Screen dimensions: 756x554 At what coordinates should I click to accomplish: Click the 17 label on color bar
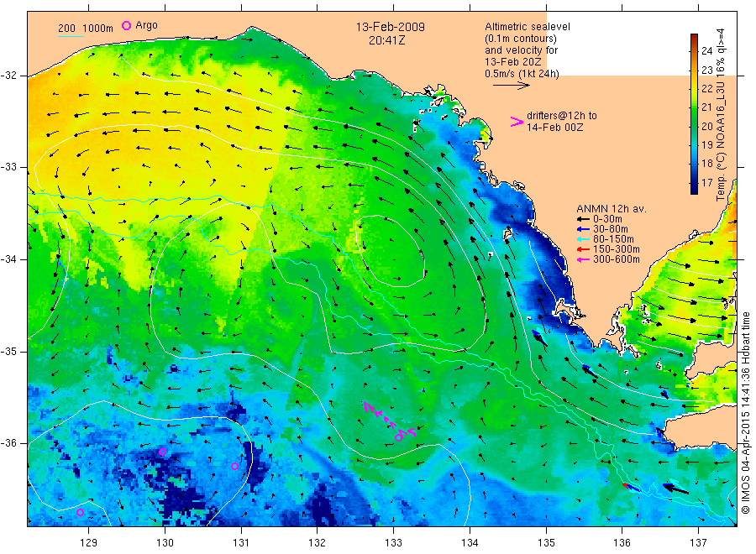point(706,182)
